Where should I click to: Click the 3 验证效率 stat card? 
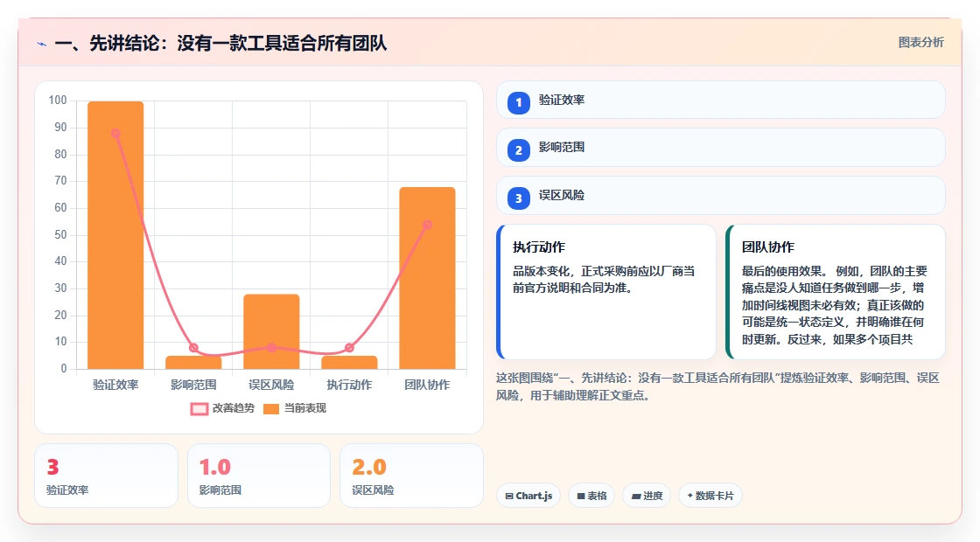click(106, 476)
